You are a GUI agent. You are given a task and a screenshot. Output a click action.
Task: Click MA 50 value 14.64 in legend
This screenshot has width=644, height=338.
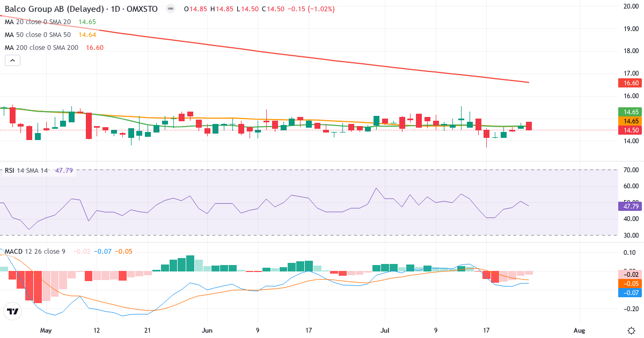click(x=87, y=35)
